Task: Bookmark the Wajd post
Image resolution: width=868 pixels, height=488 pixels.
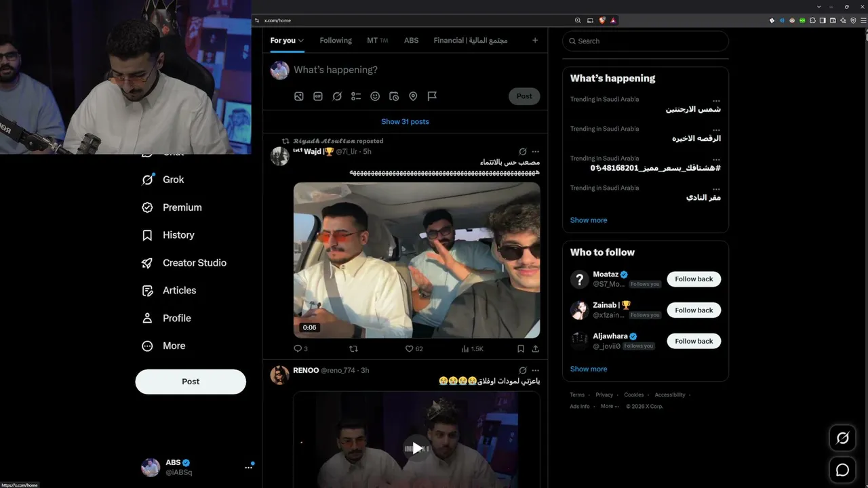Action: [521, 349]
